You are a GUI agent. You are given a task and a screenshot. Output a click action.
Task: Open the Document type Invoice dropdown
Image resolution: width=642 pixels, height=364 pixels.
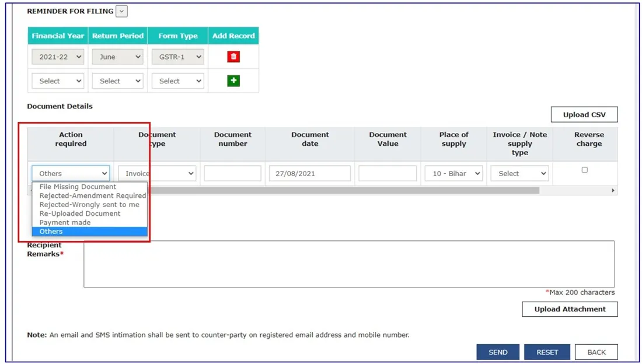[x=157, y=174]
